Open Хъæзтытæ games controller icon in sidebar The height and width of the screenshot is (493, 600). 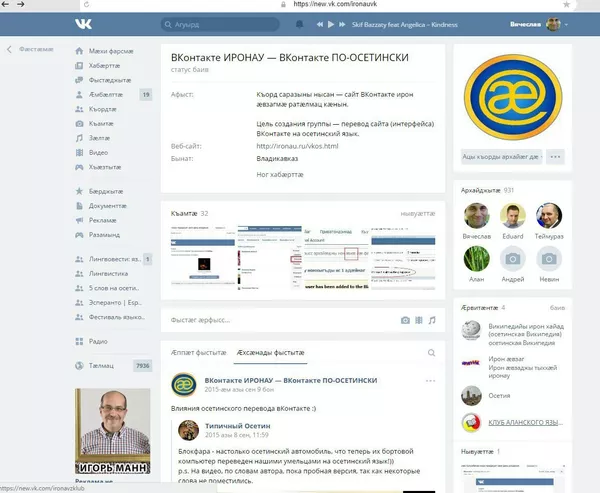(x=79, y=167)
